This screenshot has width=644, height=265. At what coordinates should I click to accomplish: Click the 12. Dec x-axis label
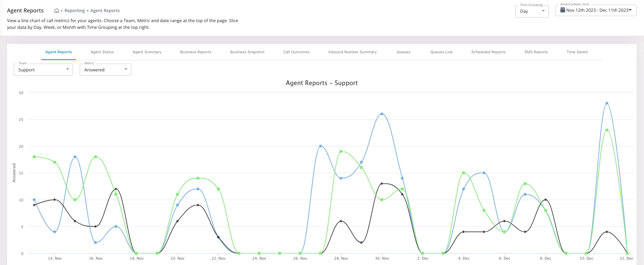click(x=626, y=258)
